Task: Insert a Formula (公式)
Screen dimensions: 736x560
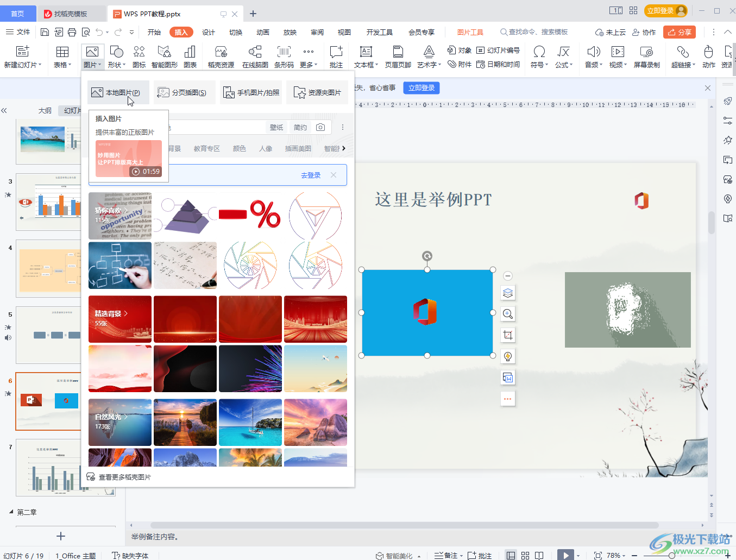Action: click(x=564, y=57)
